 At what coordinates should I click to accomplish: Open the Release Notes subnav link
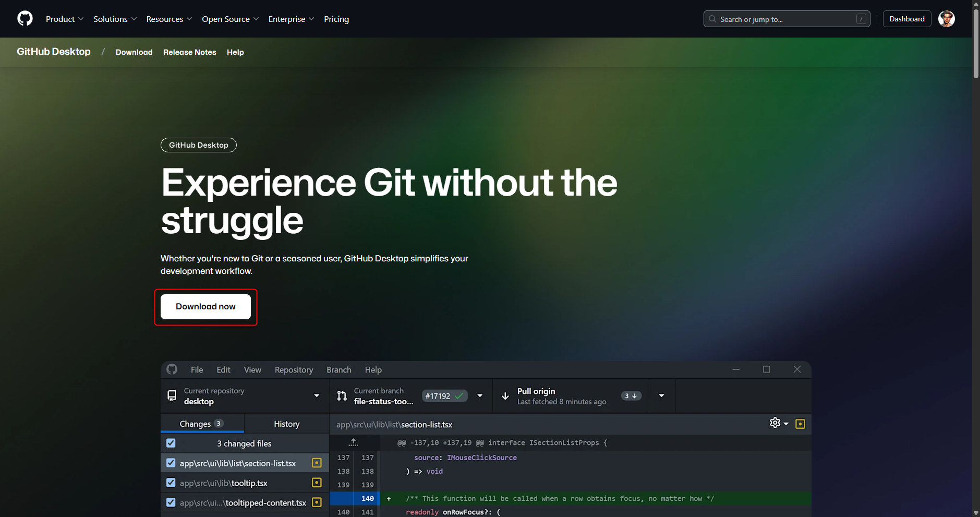pos(190,52)
